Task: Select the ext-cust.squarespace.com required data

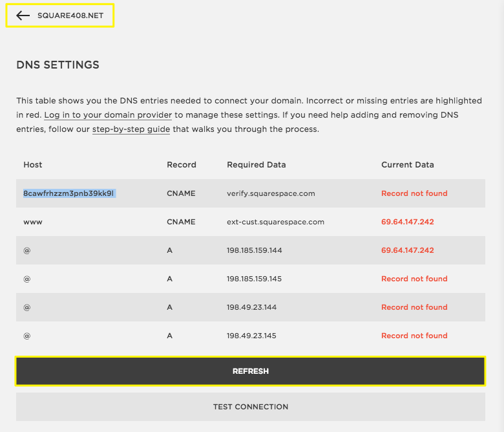Action: point(275,222)
